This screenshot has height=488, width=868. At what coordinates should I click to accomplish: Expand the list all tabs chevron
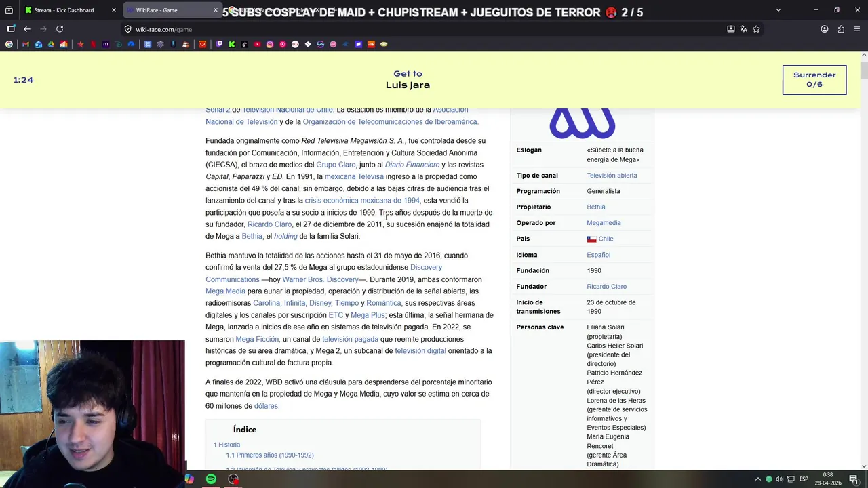[778, 10]
